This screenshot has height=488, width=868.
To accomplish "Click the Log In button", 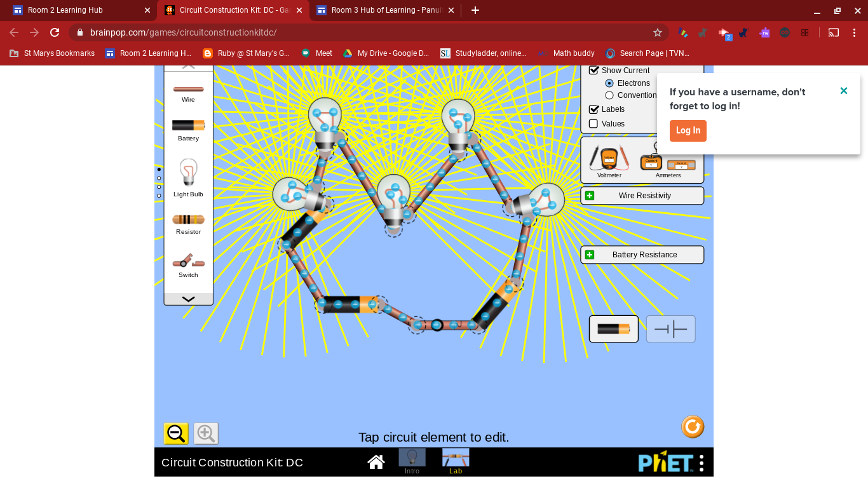I will point(688,131).
